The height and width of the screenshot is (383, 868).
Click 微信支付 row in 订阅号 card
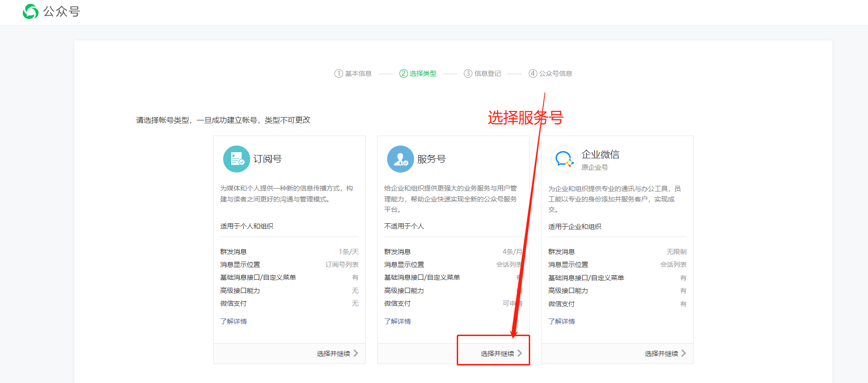tap(289, 303)
